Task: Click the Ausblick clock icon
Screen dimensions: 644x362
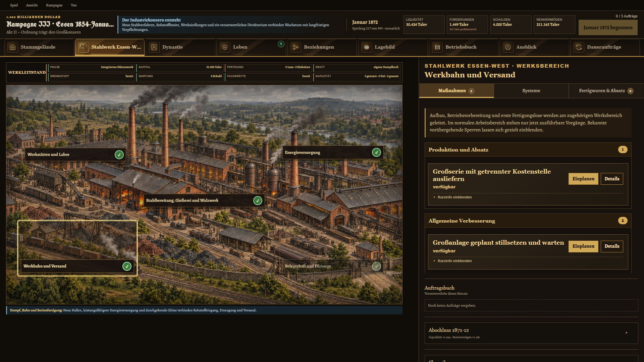Action: [508, 47]
